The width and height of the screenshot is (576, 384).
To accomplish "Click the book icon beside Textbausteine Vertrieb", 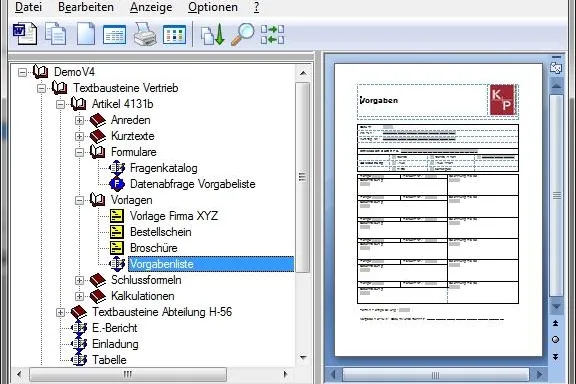I will pyautogui.click(x=60, y=87).
